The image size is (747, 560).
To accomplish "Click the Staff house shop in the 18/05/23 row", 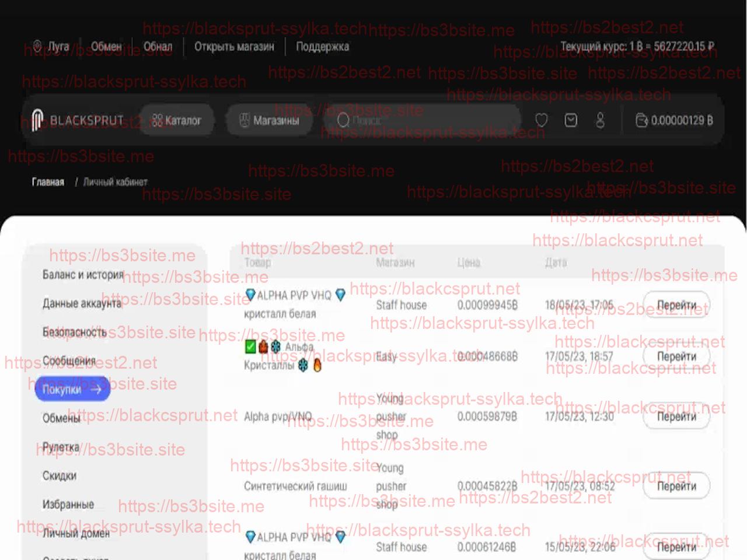I will (x=401, y=305).
